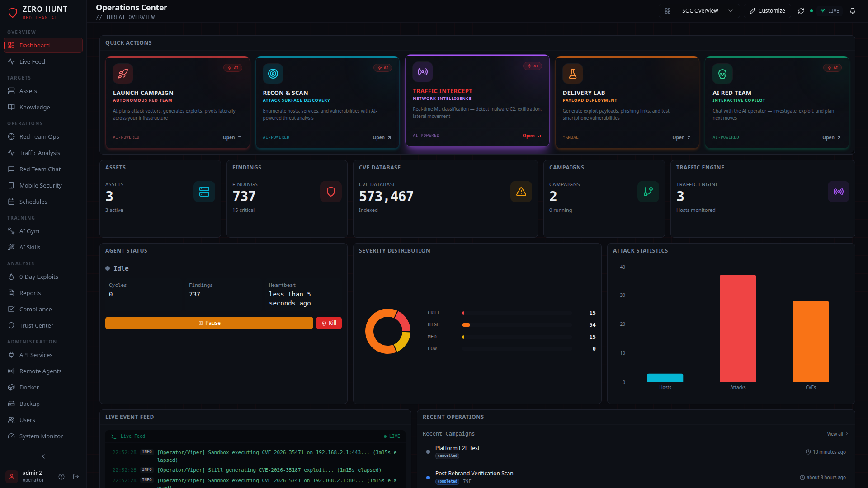This screenshot has height=488, width=868.
Task: Click the Kill button in Agent Status
Action: [329, 323]
